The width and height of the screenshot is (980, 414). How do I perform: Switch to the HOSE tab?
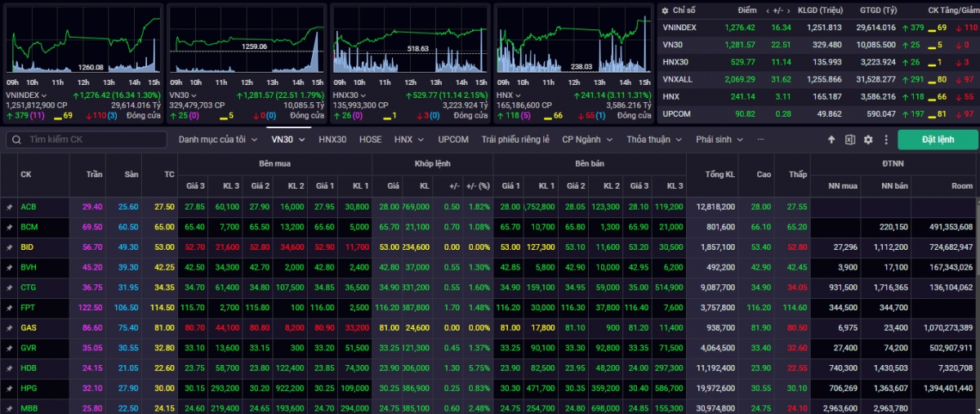pos(371,140)
